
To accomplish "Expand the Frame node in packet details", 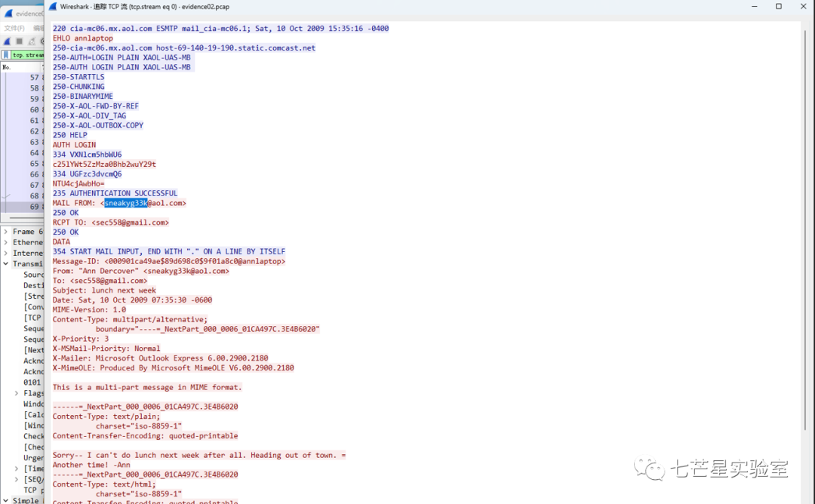I will [6, 232].
